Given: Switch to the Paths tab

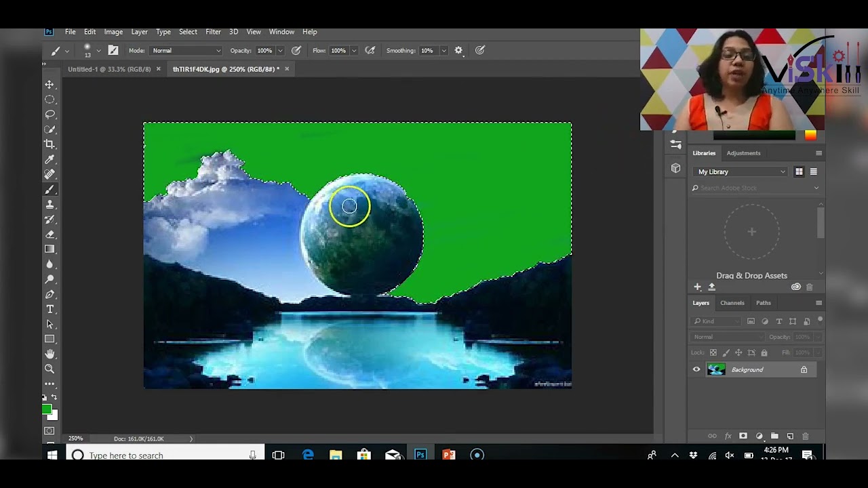Looking at the screenshot, I should (x=764, y=303).
